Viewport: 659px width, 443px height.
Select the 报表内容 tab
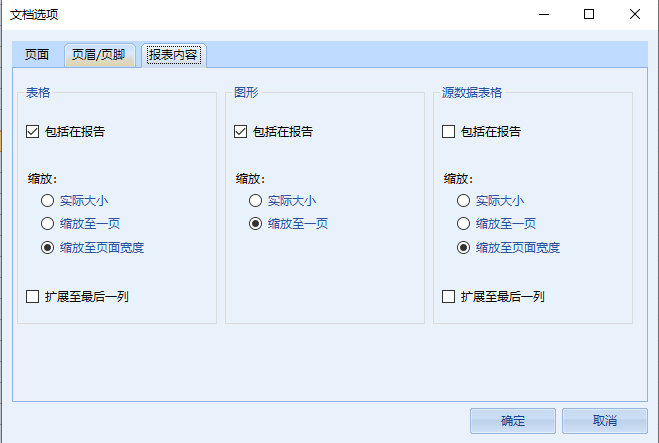coord(173,55)
